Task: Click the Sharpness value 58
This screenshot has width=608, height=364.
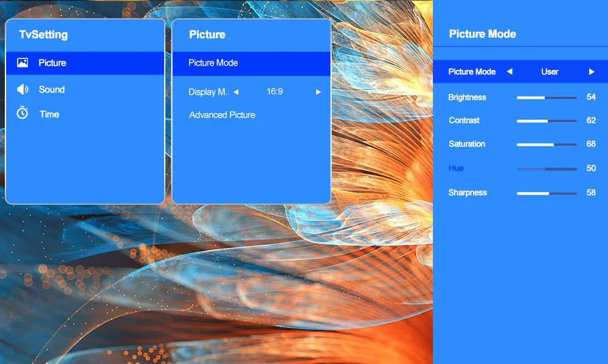Action: pyautogui.click(x=591, y=192)
